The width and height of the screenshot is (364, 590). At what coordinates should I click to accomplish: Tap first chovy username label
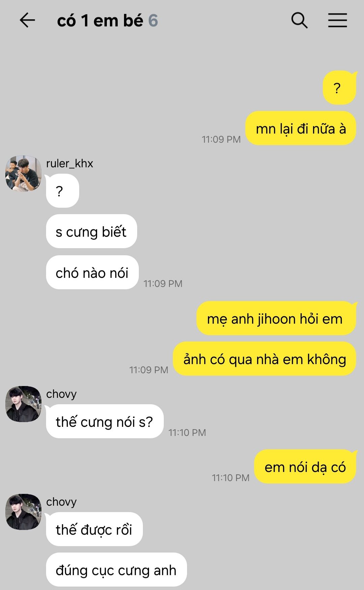tap(61, 394)
